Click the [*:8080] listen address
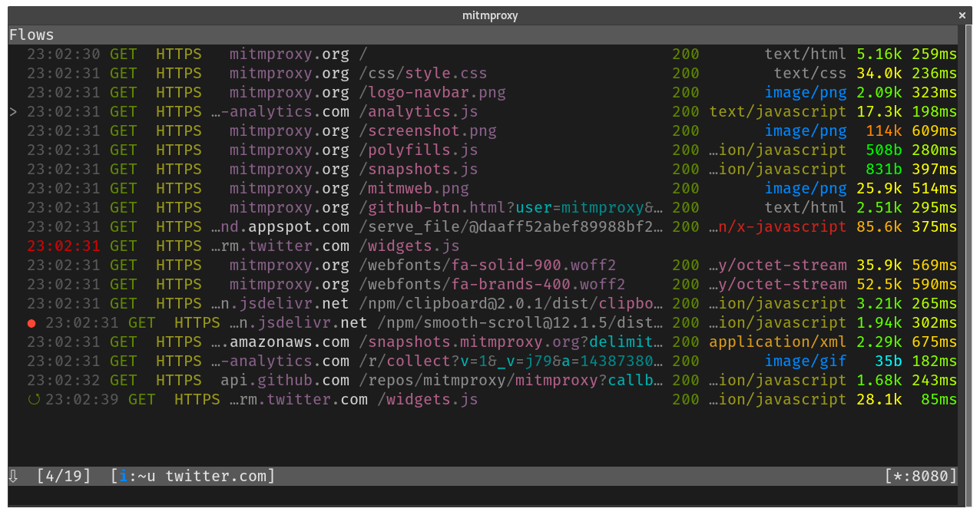Screen dimensions: 980x515 tap(921, 477)
